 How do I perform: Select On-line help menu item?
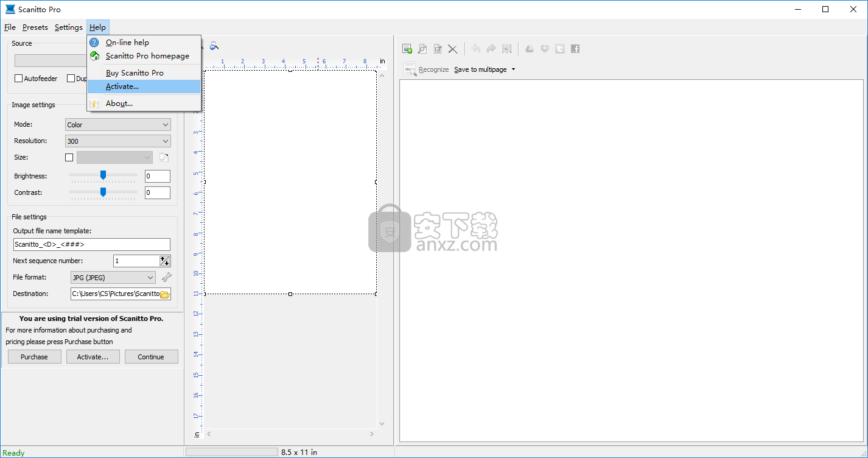point(144,43)
